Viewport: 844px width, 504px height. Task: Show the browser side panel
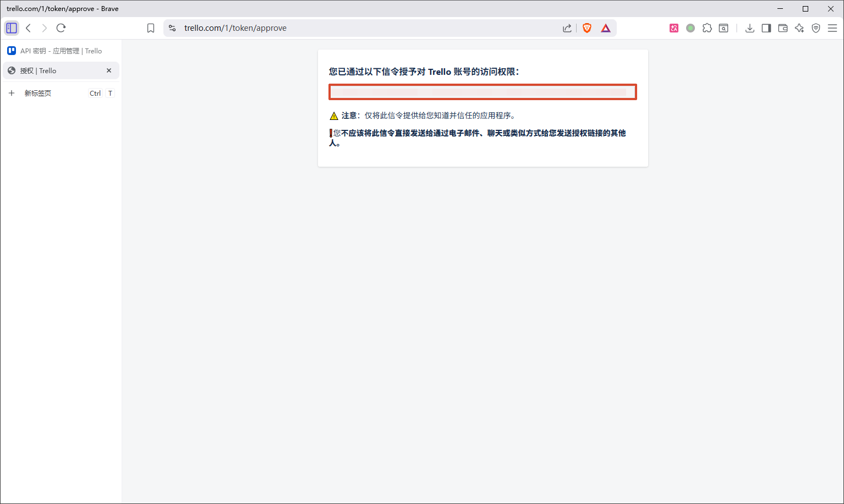(x=766, y=28)
